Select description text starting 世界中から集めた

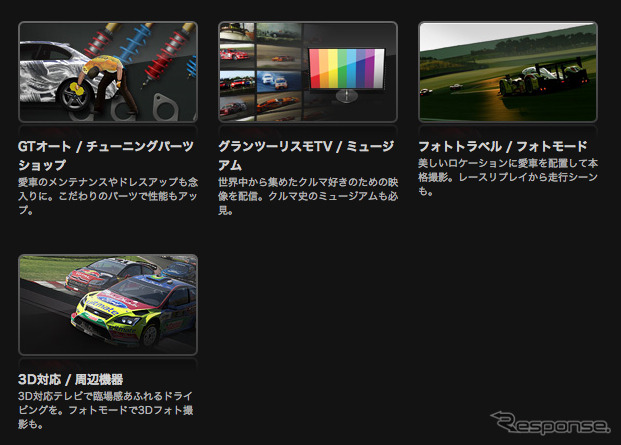(308, 196)
